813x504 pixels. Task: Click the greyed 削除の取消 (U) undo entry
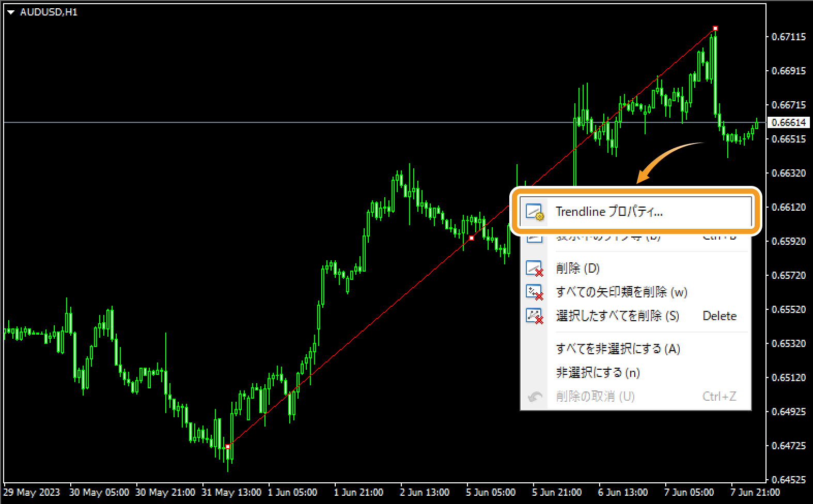click(635, 397)
